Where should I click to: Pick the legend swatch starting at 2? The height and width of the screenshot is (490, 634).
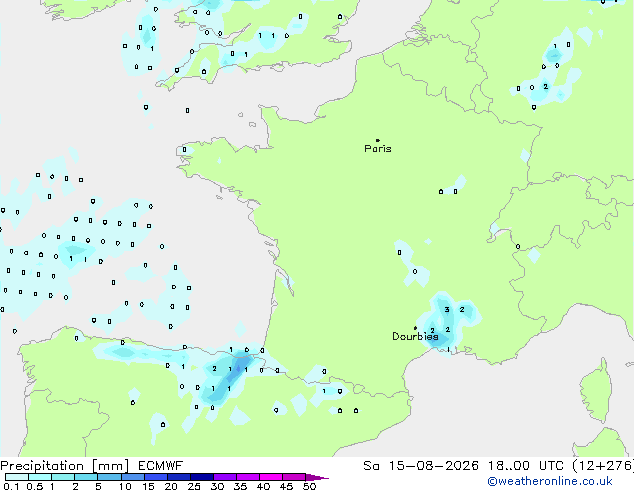86,477
